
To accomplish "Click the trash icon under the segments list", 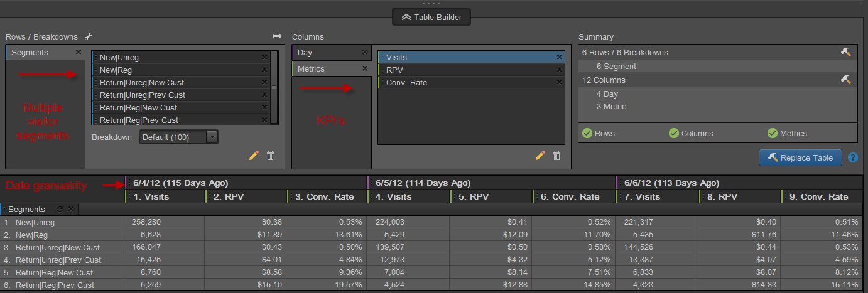I will 270,156.
